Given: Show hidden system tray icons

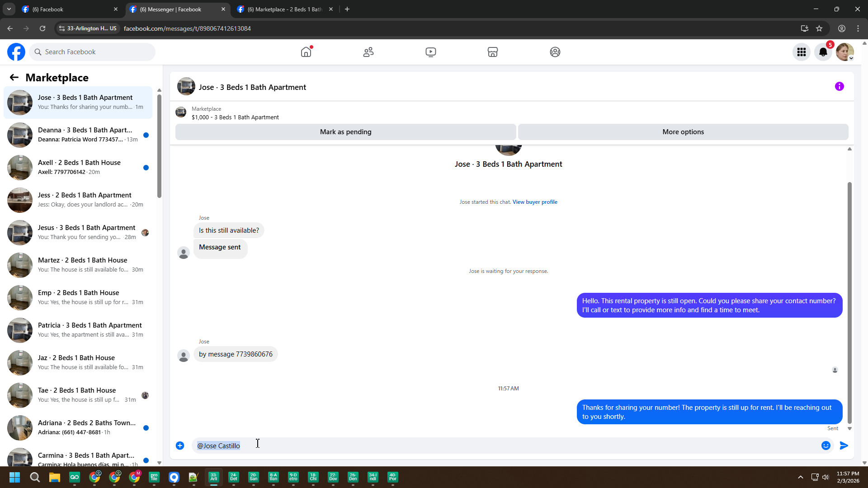Looking at the screenshot, I should [801, 477].
